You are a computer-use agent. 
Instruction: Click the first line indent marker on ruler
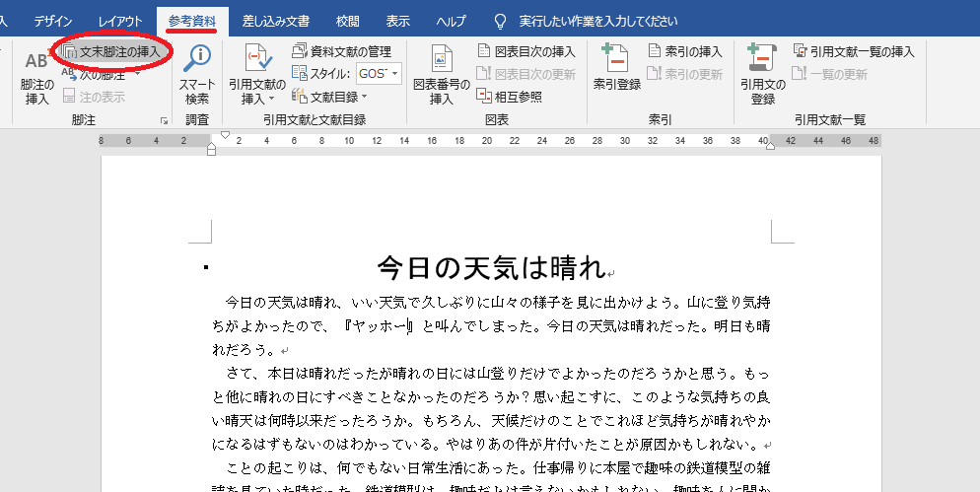(226, 135)
